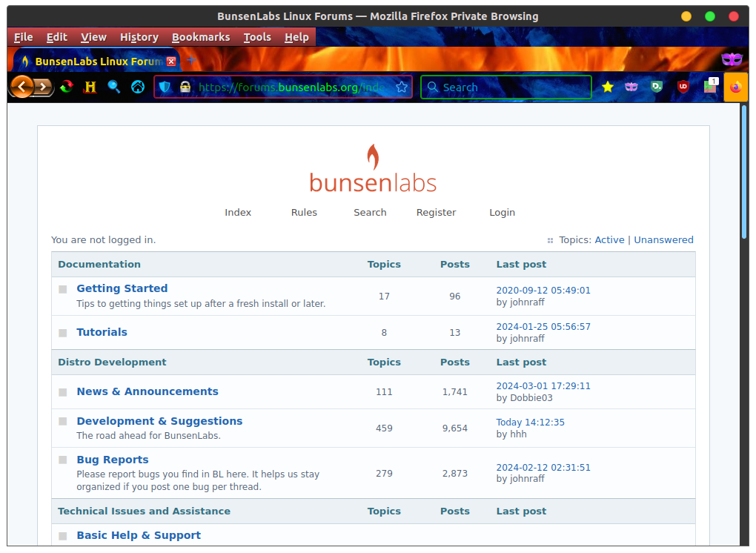Open tracking protection shield in address bar
Screen dimensions: 756x553
165,87
